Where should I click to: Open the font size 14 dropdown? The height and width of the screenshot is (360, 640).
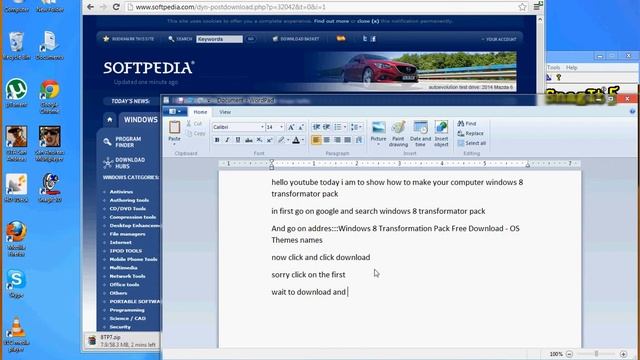click(281, 127)
